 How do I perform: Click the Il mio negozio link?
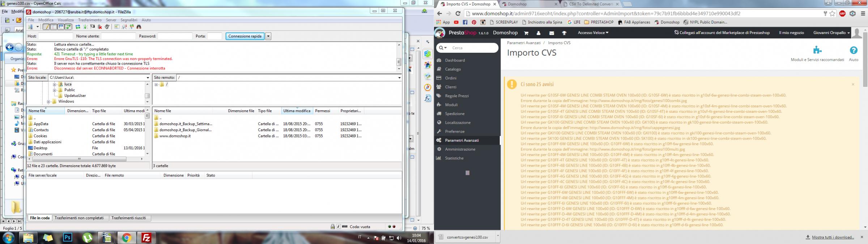pos(791,33)
